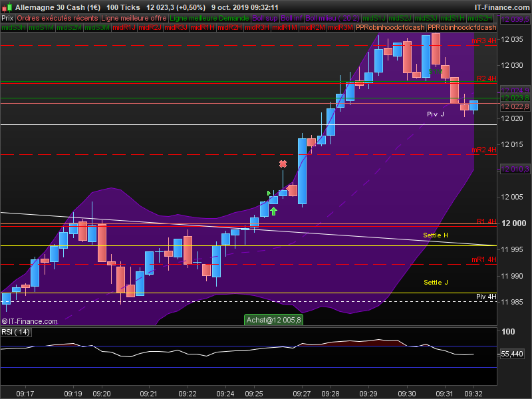The width and height of the screenshot is (532, 399).
Task: Click the midR3H legend label
Action: pyautogui.click(x=257, y=27)
